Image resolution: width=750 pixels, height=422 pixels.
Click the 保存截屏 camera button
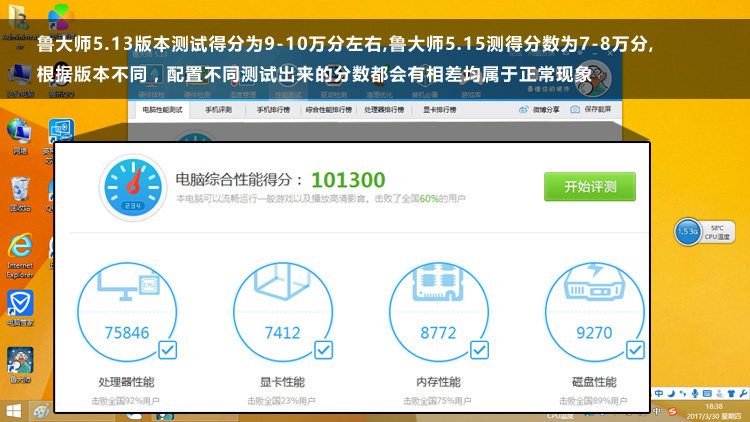(591, 110)
